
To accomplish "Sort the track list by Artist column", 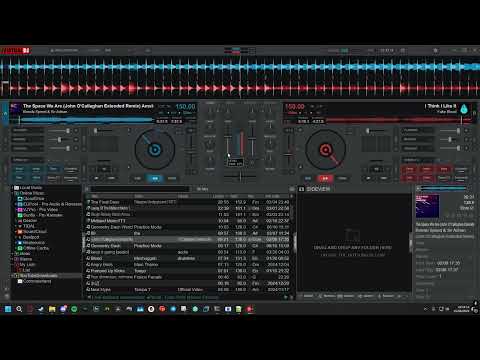I will 139,196.
